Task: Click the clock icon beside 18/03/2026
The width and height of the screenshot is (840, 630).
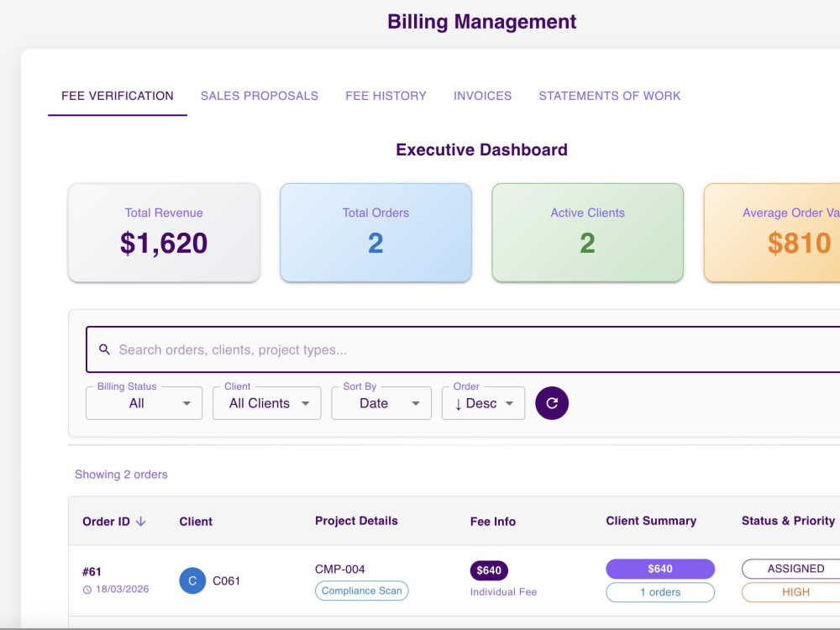Action: (x=87, y=590)
